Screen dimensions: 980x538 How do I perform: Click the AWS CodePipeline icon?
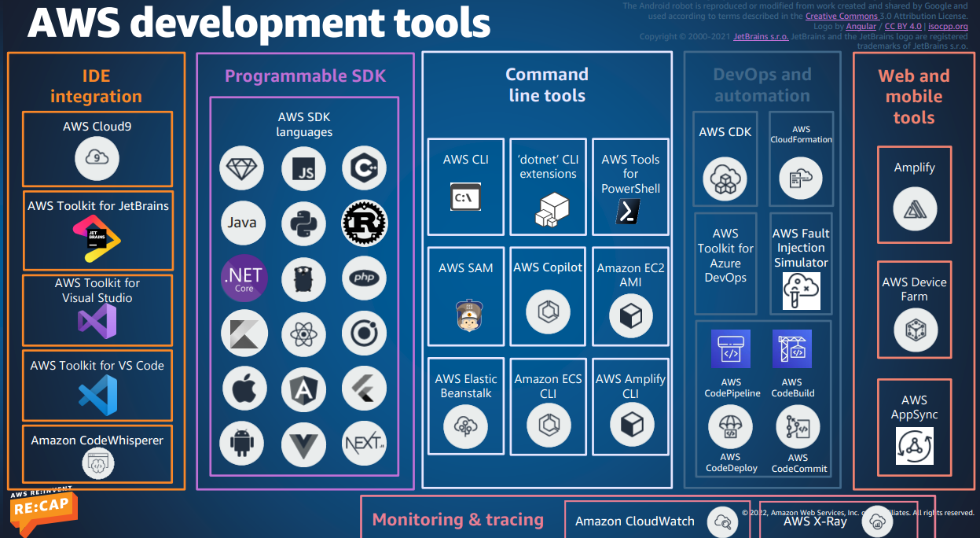[731, 348]
